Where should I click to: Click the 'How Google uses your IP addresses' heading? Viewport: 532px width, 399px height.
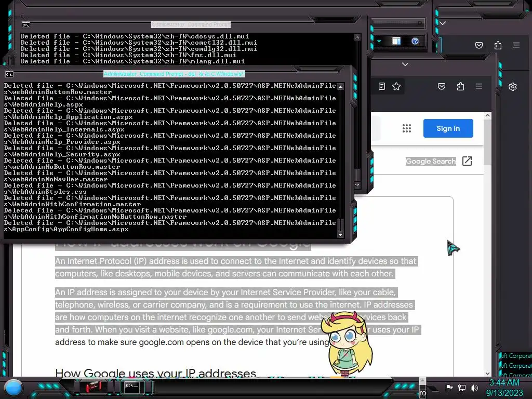[156, 373]
